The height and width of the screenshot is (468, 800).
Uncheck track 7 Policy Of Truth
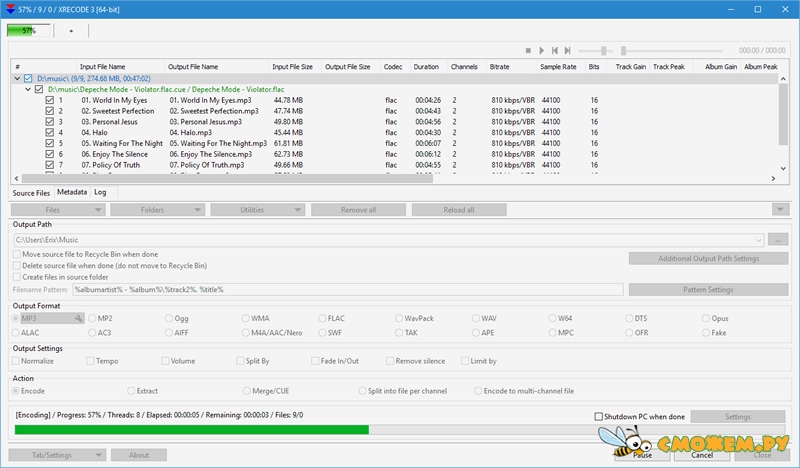[x=49, y=165]
